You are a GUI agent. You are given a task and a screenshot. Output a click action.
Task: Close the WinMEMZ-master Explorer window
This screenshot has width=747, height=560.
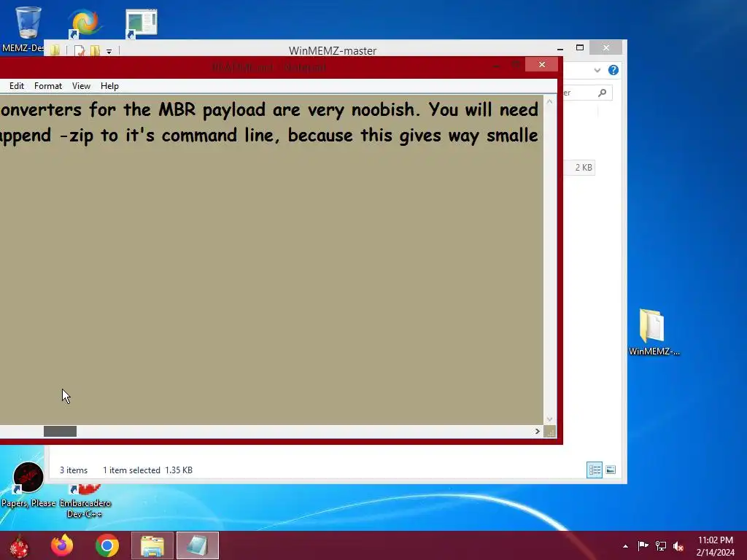coord(606,47)
